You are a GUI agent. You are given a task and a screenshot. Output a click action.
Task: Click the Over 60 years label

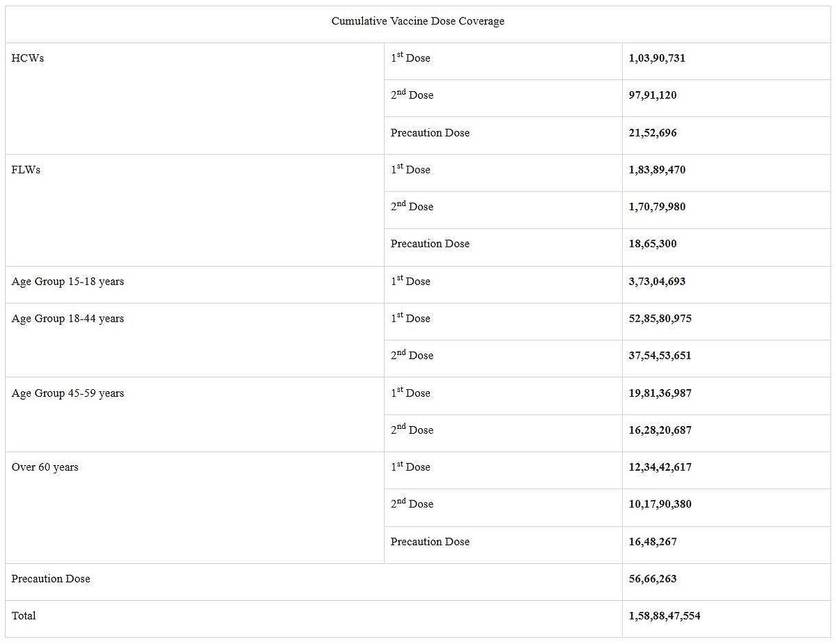(45, 467)
